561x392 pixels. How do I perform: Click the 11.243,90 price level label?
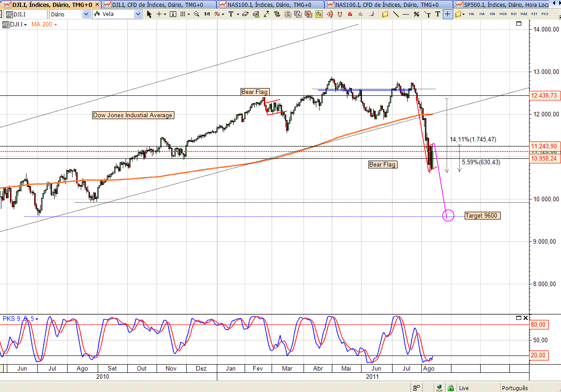click(x=544, y=146)
